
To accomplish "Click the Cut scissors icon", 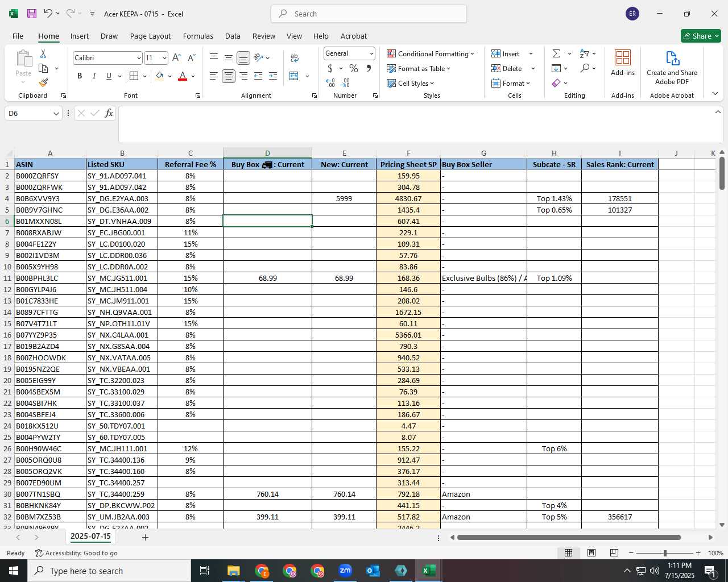I will click(x=43, y=53).
